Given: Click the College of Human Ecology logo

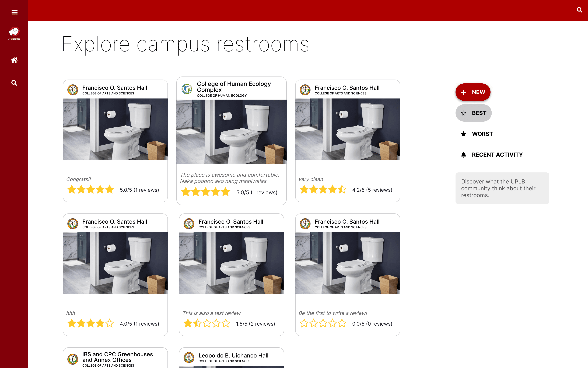Looking at the screenshot, I should (x=187, y=89).
